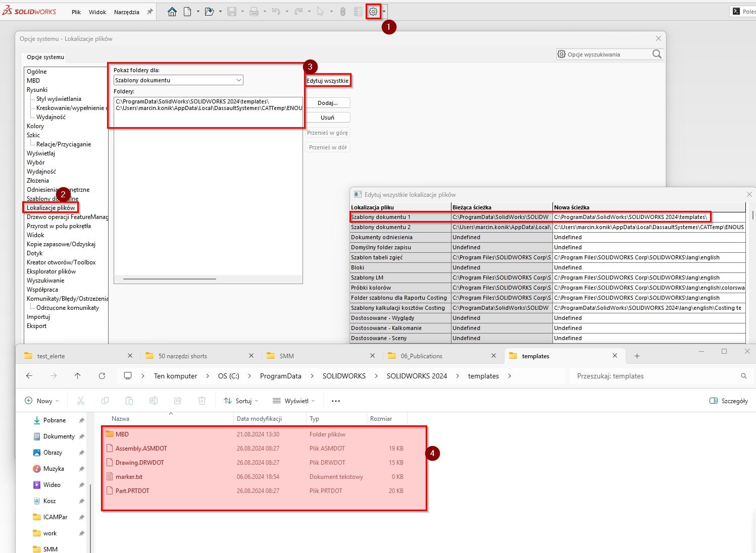Click the horizontal scrollbar under Foldery list
The height and width of the screenshot is (553, 756).
[x=170, y=279]
